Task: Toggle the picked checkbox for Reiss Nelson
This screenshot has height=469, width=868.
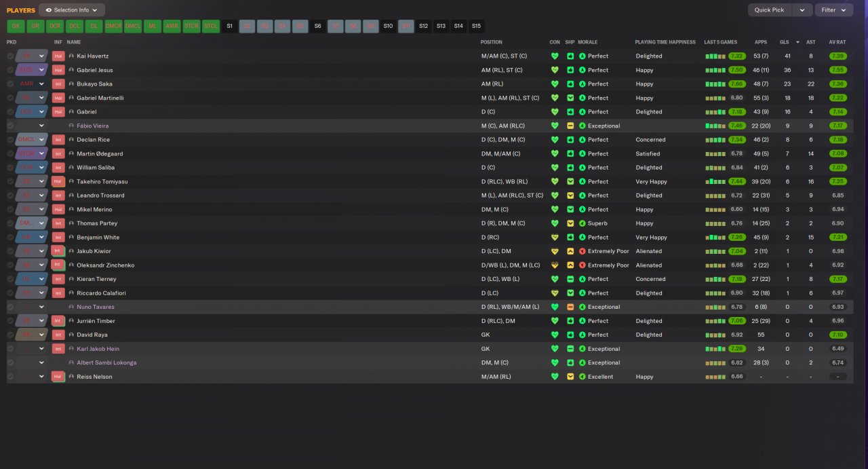Action: click(10, 377)
